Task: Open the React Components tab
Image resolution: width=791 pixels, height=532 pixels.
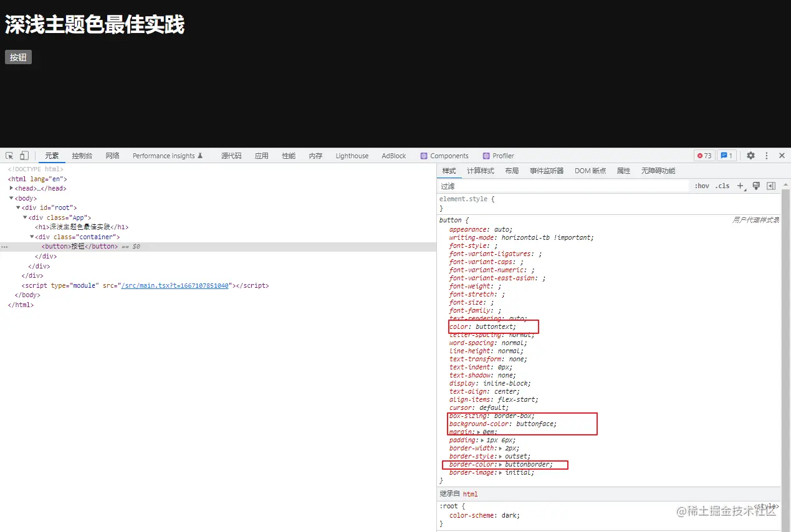Action: [x=444, y=156]
